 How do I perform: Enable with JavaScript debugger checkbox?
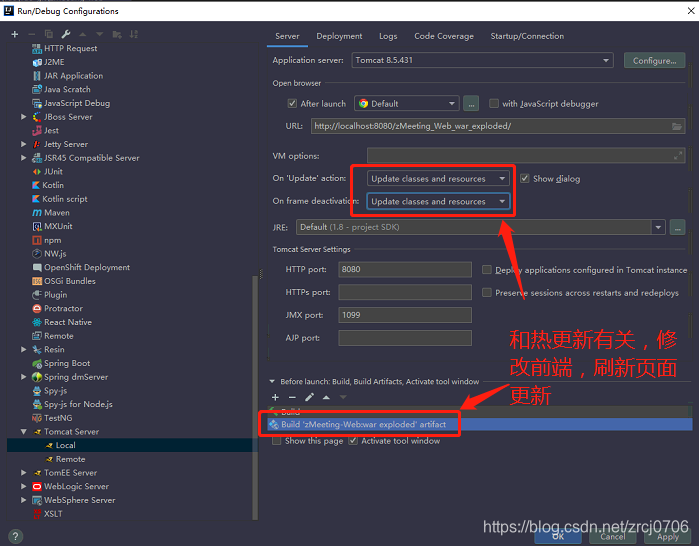click(x=494, y=103)
